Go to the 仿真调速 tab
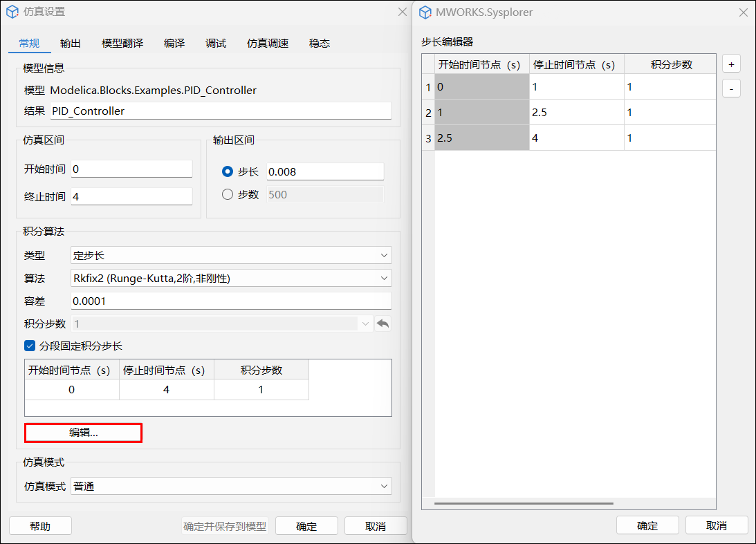Image resolution: width=756 pixels, height=544 pixels. pos(268,43)
